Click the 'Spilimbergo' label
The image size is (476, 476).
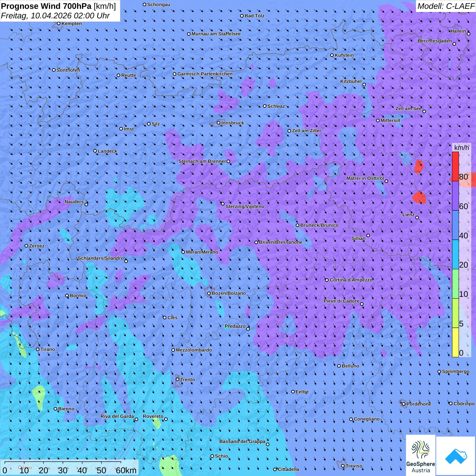[x=456, y=371]
